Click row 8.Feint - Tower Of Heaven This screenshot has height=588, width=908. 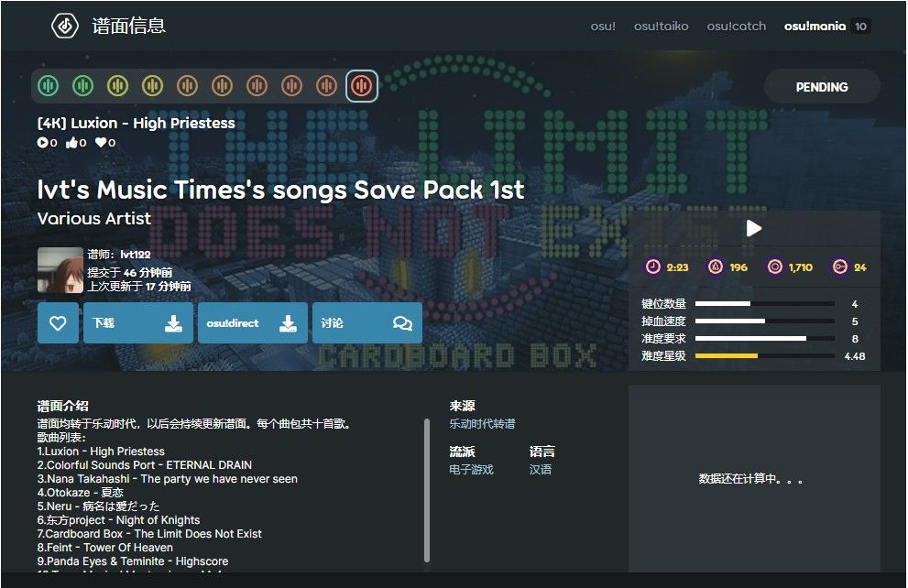click(x=104, y=548)
